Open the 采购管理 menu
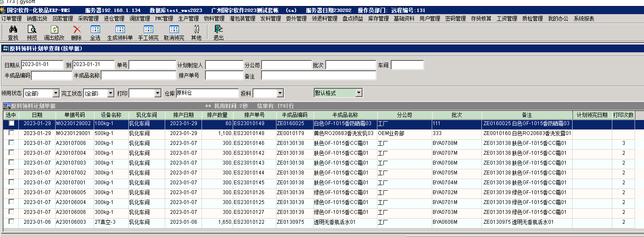The height and width of the screenshot is (237, 644). point(88,18)
